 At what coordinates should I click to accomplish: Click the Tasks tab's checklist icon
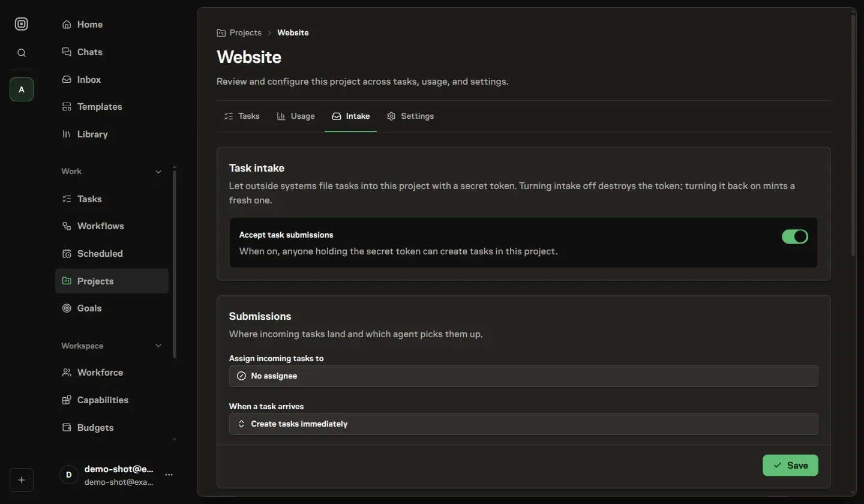pyautogui.click(x=229, y=116)
